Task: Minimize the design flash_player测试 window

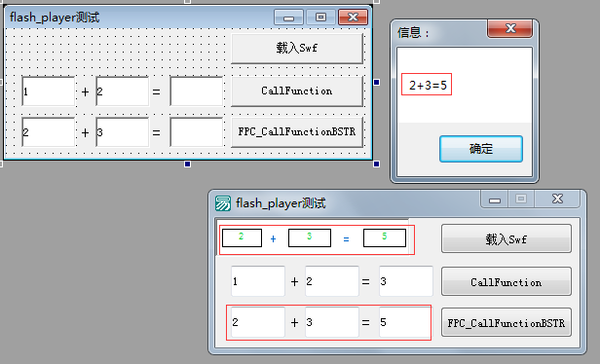Action: tap(288, 18)
